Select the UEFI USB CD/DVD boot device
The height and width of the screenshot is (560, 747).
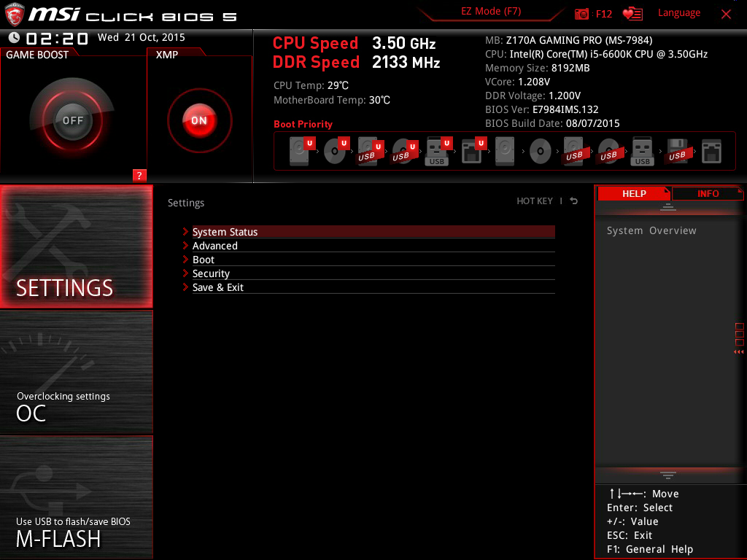tap(405, 151)
